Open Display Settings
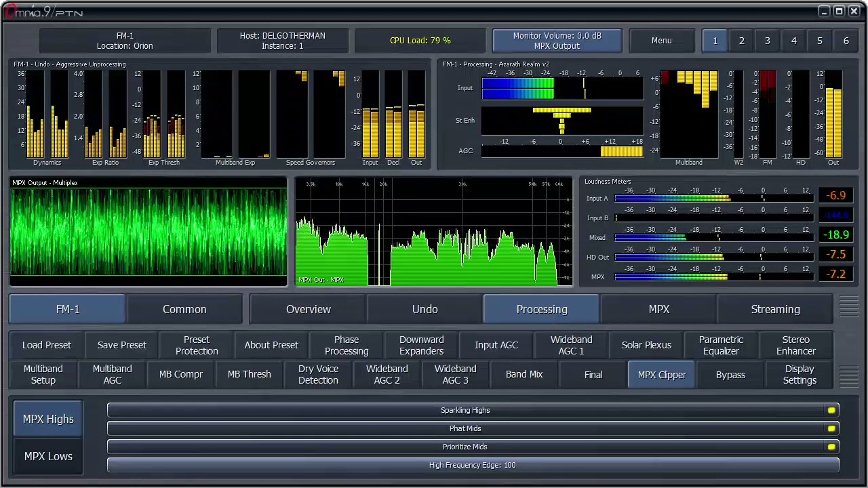 point(800,374)
